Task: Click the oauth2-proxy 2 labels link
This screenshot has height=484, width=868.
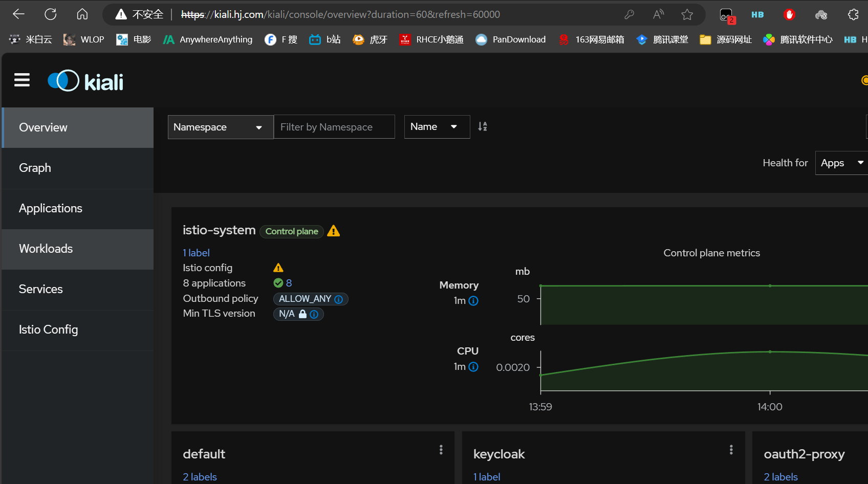Action: (781, 477)
